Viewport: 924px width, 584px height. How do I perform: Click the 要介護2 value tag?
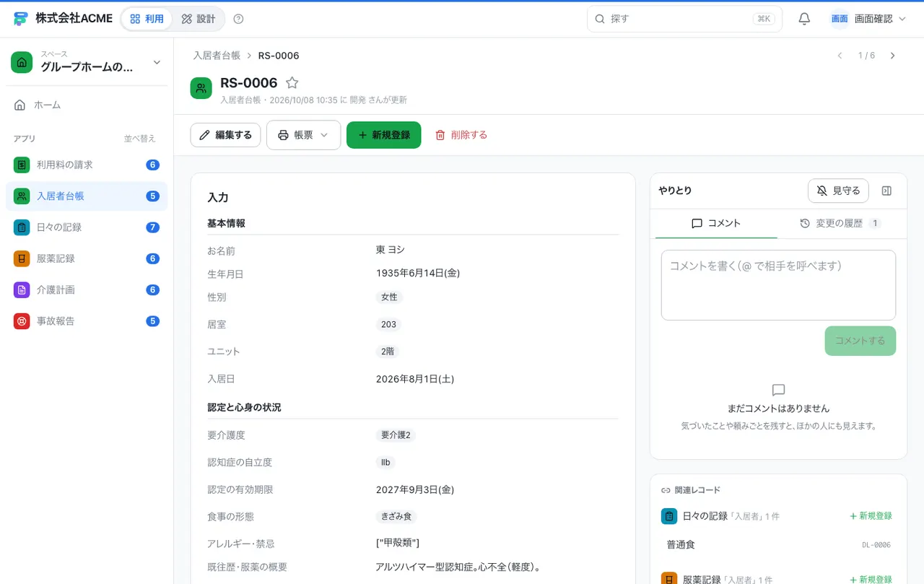(396, 435)
